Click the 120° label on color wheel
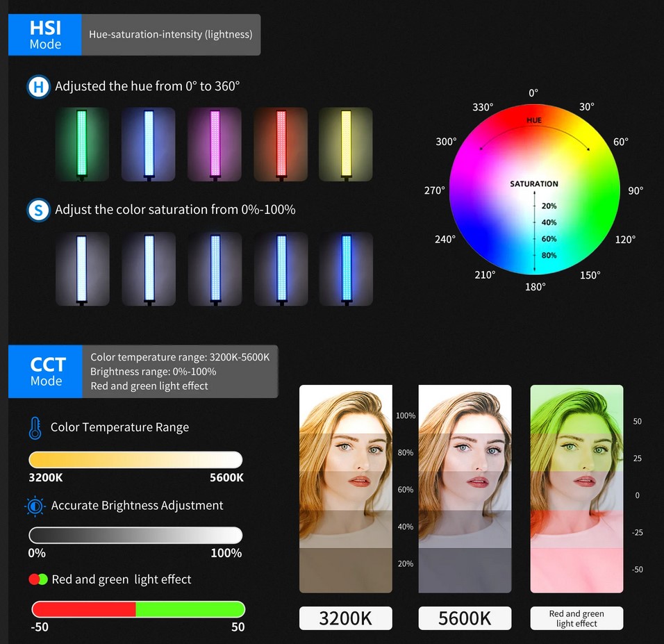This screenshot has width=664, height=644. [x=626, y=240]
